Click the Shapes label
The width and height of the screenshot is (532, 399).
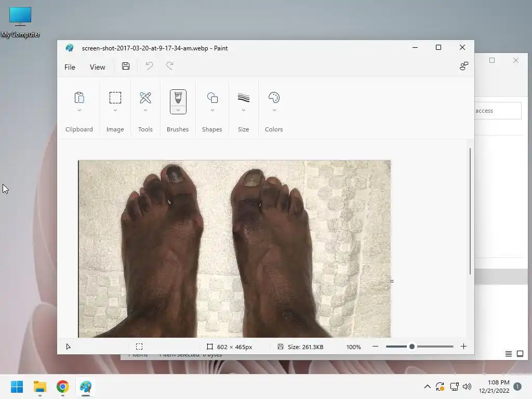pyautogui.click(x=212, y=129)
